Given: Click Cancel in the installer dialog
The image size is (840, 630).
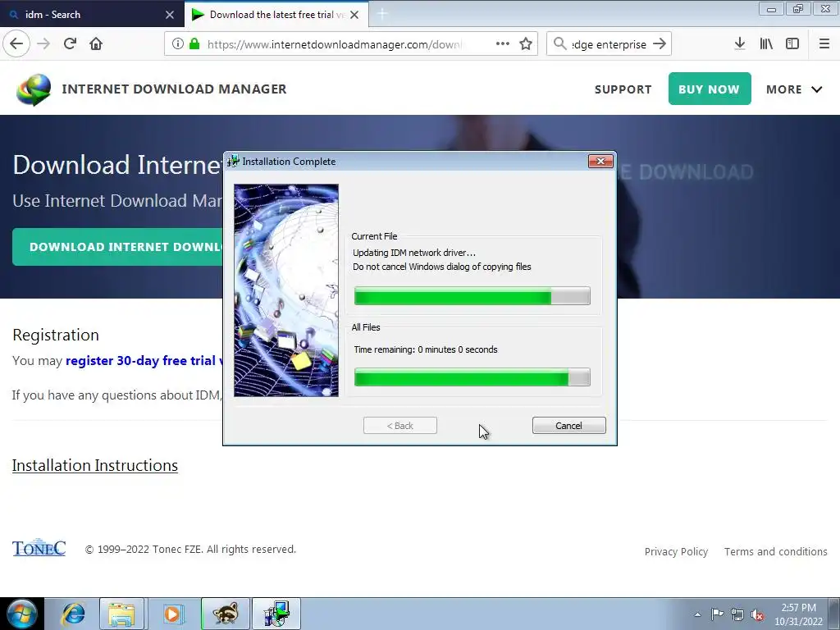Looking at the screenshot, I should click(x=569, y=426).
